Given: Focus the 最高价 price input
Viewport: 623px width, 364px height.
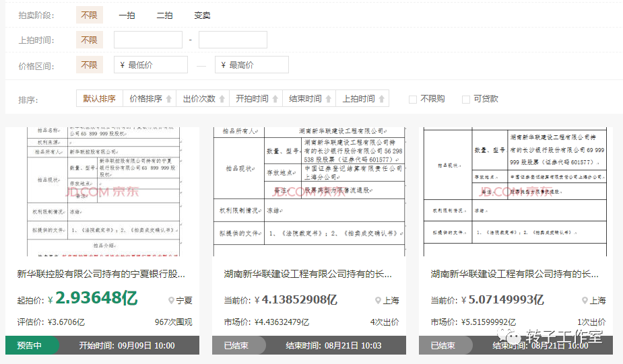Looking at the screenshot, I should pyautogui.click(x=252, y=65).
